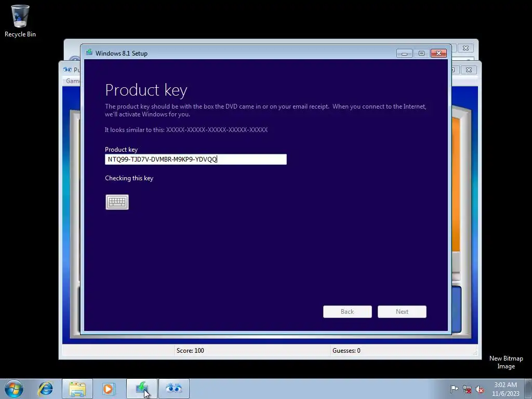Click the Guesses: 0 status text
Screen dimensions: 532x399
click(347, 351)
